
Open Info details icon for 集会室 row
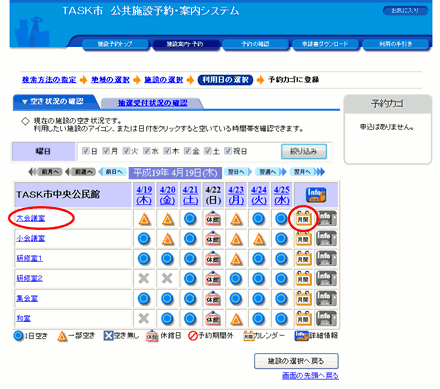click(x=326, y=299)
